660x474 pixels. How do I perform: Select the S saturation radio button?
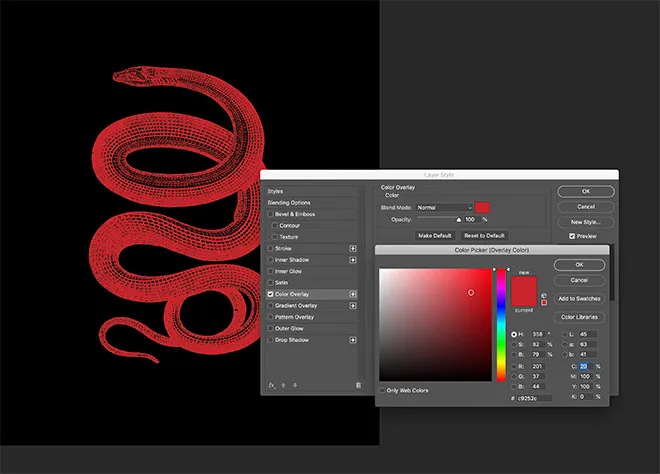point(514,344)
